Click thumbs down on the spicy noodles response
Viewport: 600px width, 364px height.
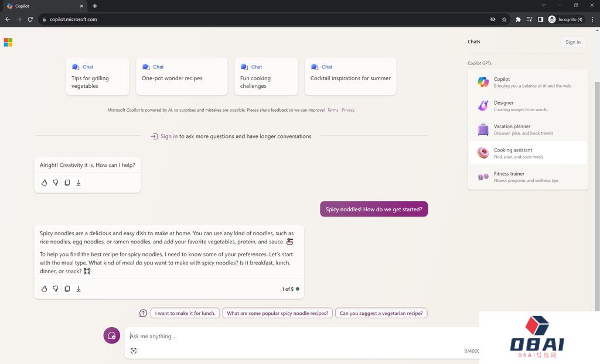[56, 289]
